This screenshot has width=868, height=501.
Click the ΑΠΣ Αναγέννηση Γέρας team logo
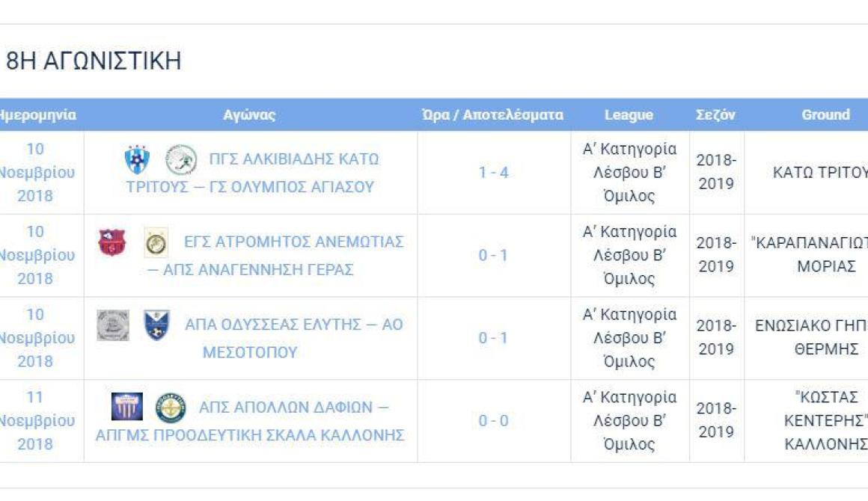(156, 242)
